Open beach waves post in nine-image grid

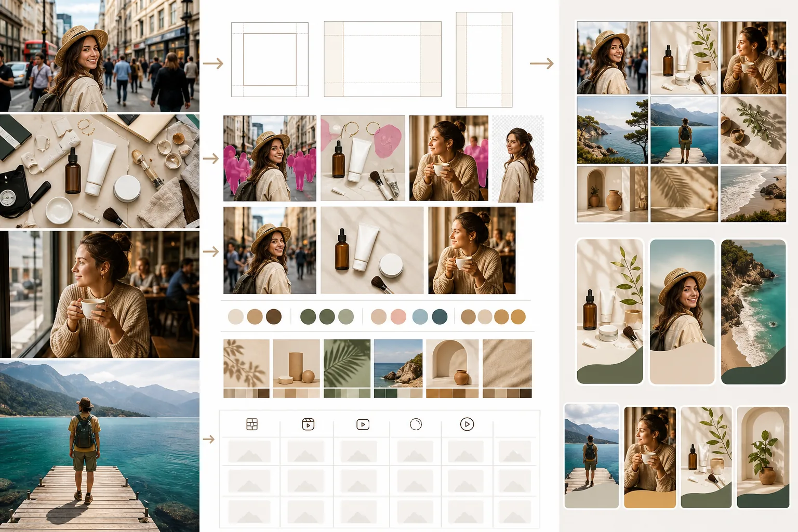(x=753, y=194)
